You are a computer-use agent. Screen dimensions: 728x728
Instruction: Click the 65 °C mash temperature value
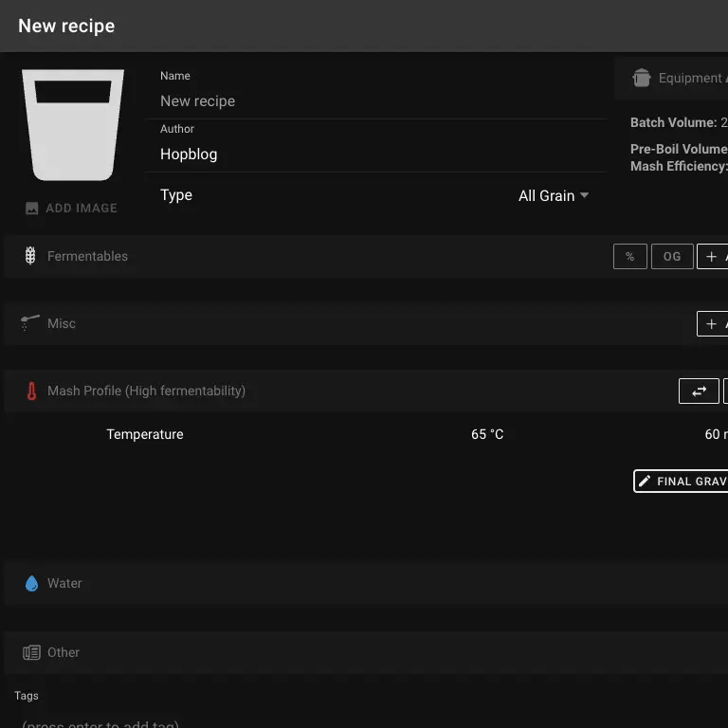coord(487,434)
